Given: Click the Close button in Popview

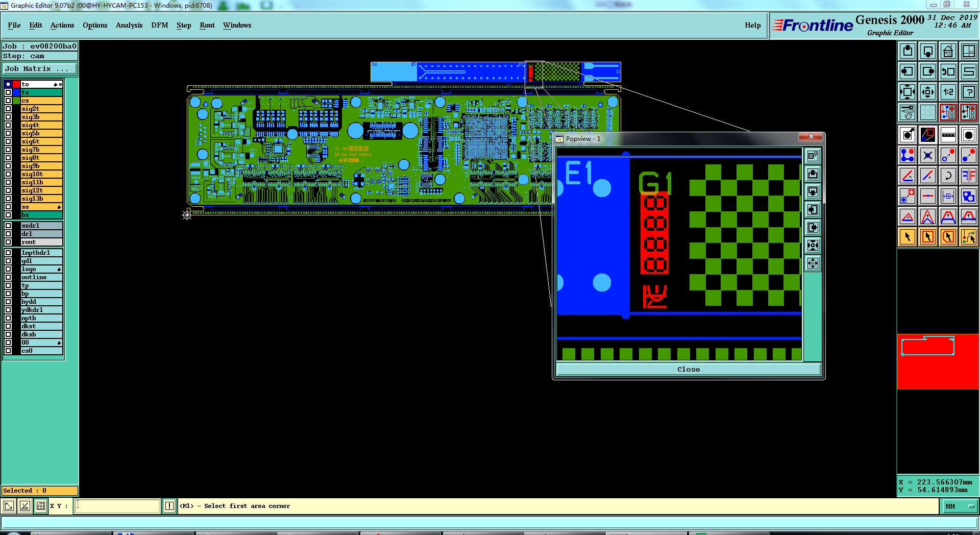Looking at the screenshot, I should pyautogui.click(x=689, y=370).
